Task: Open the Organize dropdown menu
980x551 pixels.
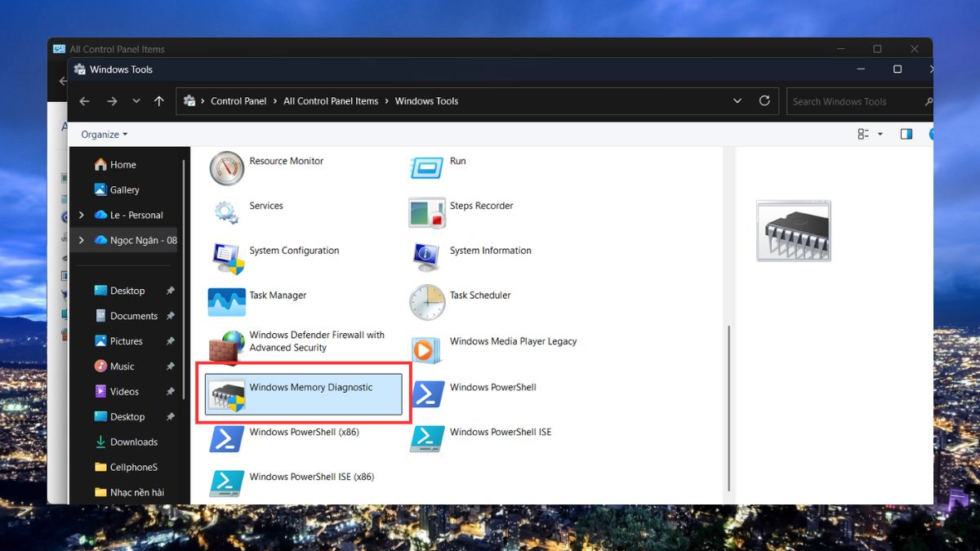Action: coord(104,135)
